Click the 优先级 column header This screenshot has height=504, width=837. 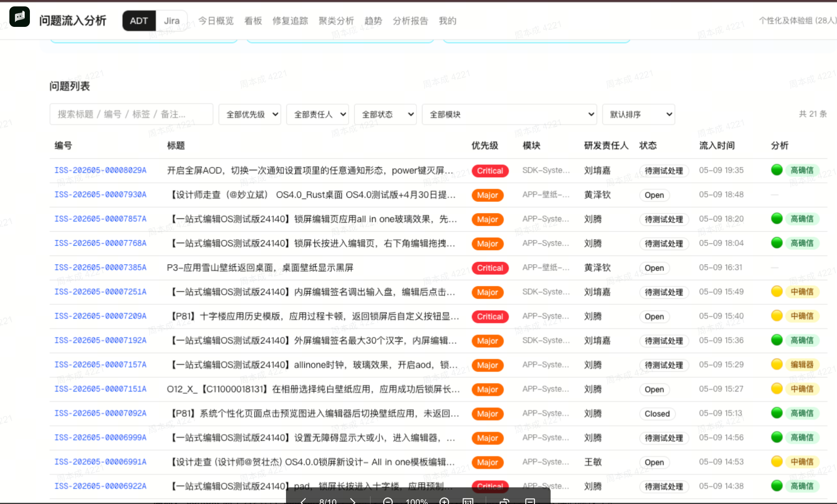[x=484, y=146]
